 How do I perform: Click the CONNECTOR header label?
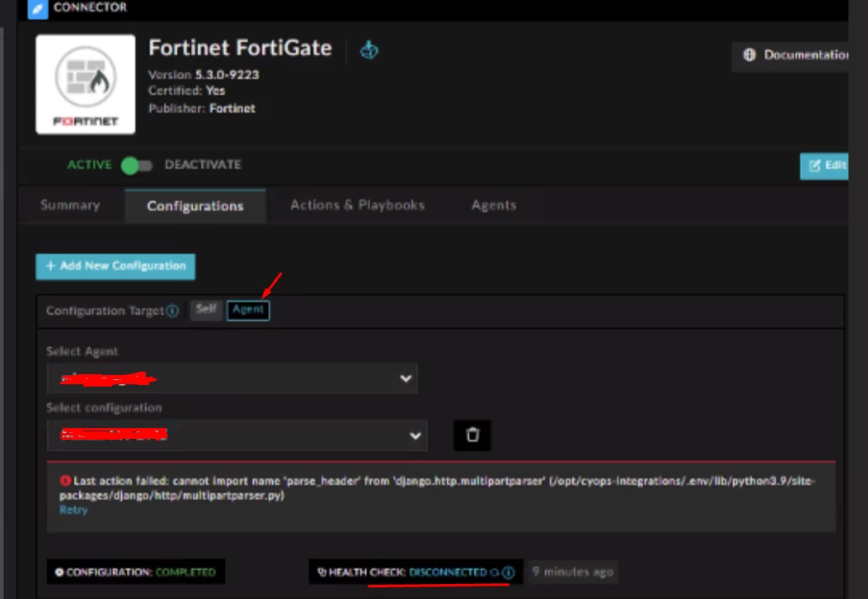pyautogui.click(x=90, y=7)
